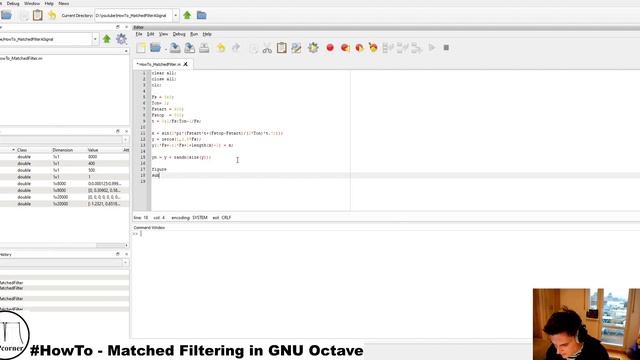Expand File Browser path dropdown
The image size is (640, 360).
(95, 39)
